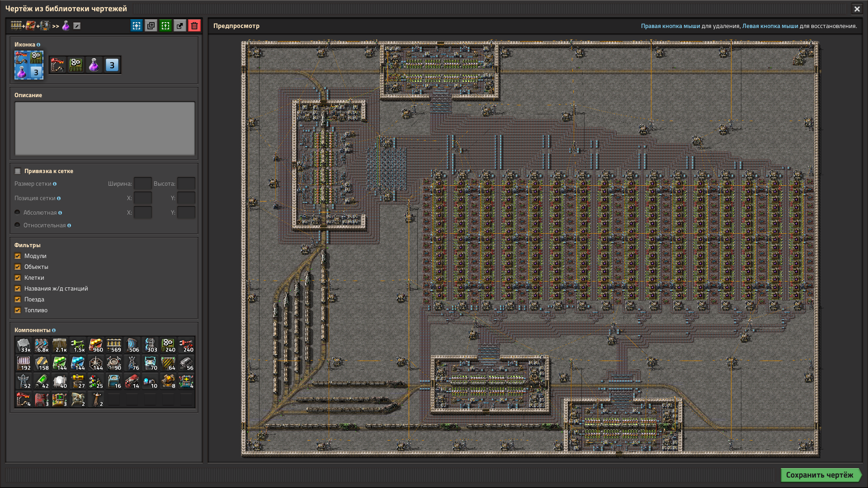The width and height of the screenshot is (868, 488).
Task: Click the splitter component showing 303
Action: [x=150, y=345]
